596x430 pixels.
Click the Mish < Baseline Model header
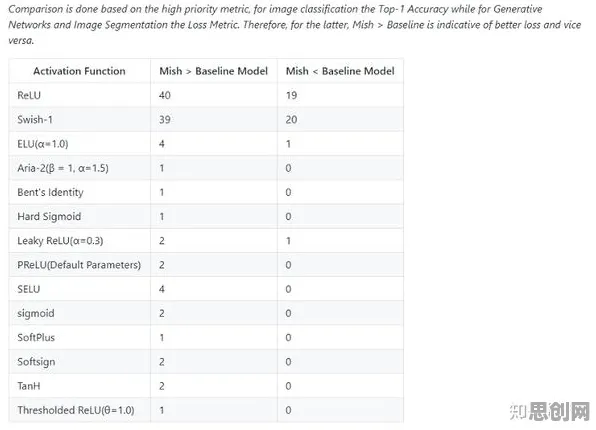[340, 71]
